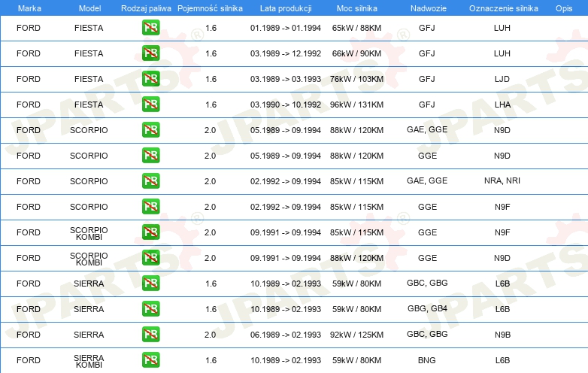Click the fuel type icon in the Fiesta 66kW / 90KM row

pyautogui.click(x=150, y=53)
